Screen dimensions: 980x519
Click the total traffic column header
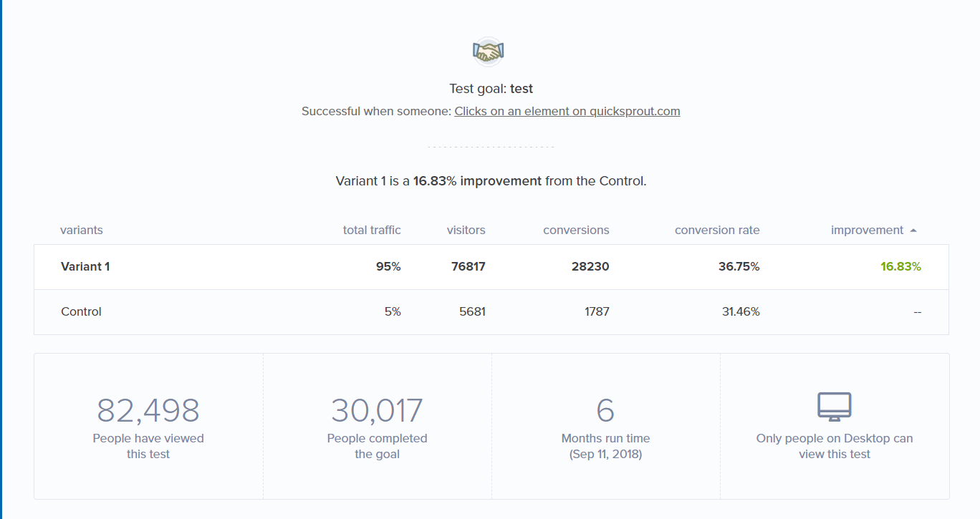click(x=372, y=230)
